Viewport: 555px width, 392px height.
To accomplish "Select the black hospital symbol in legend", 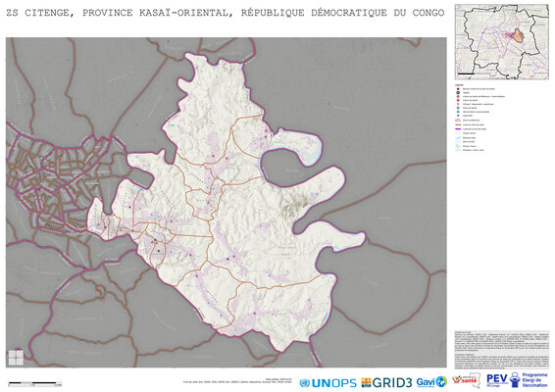I will (x=458, y=93).
